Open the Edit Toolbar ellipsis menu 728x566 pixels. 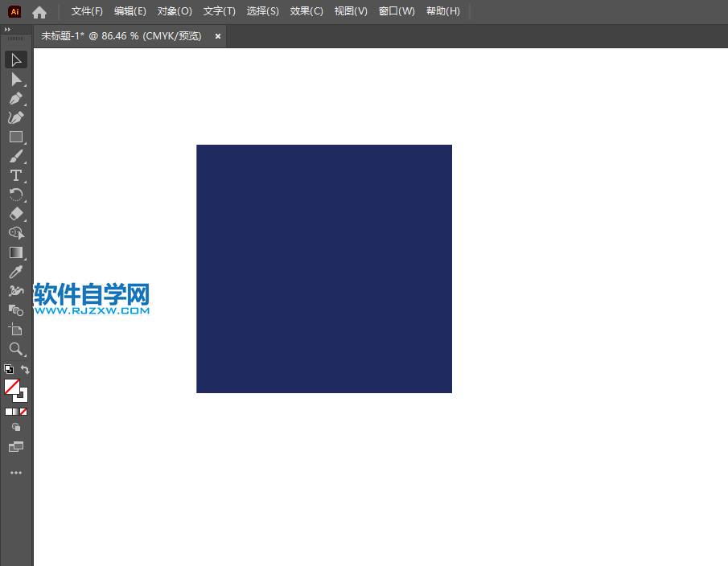coord(16,472)
